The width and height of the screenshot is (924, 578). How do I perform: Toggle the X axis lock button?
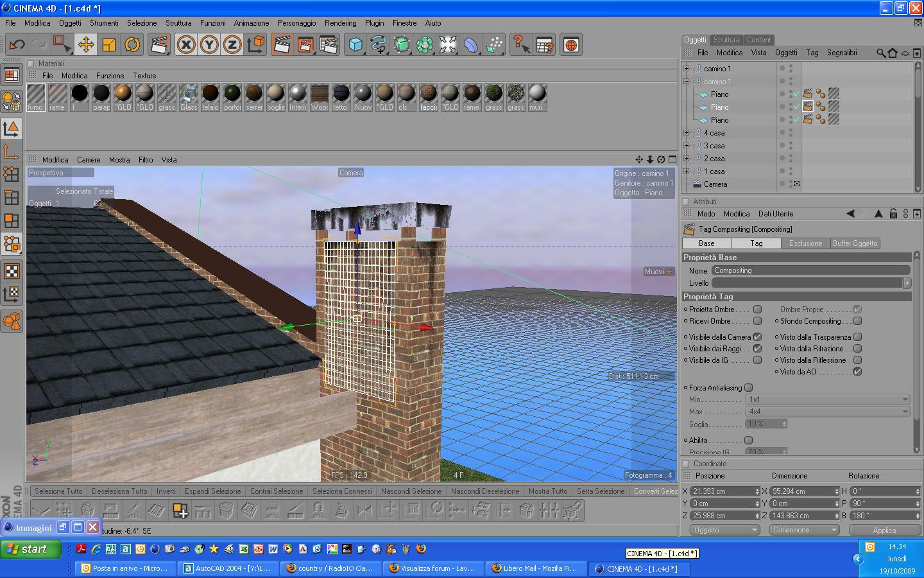point(186,45)
